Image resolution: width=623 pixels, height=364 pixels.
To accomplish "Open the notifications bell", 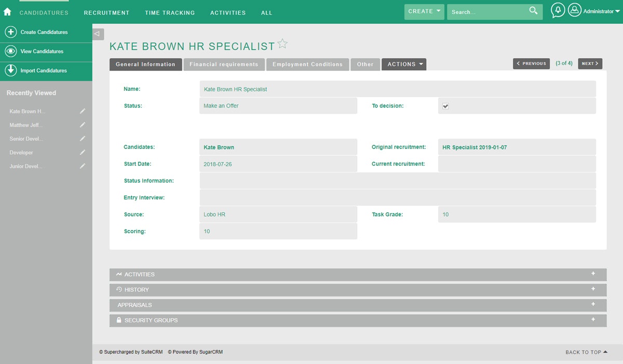I will (x=558, y=10).
